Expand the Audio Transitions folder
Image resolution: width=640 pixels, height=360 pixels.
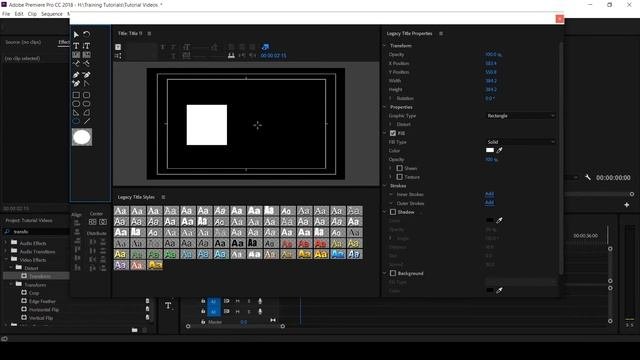(x=6, y=251)
